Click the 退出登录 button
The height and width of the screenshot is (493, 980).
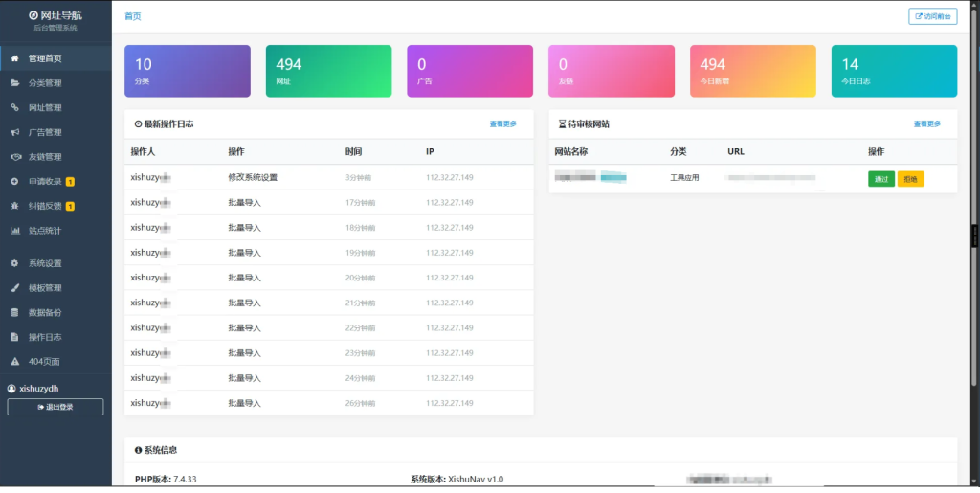pyautogui.click(x=56, y=407)
